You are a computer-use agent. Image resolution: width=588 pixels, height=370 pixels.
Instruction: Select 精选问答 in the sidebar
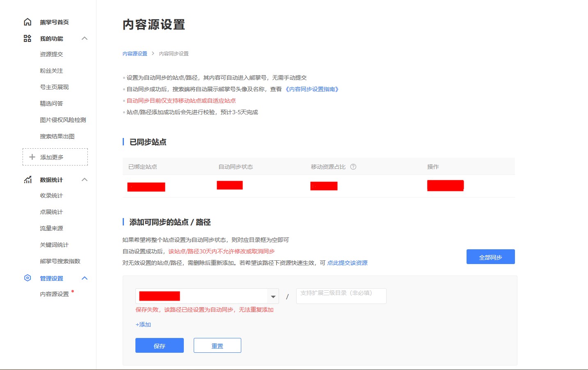[51, 103]
